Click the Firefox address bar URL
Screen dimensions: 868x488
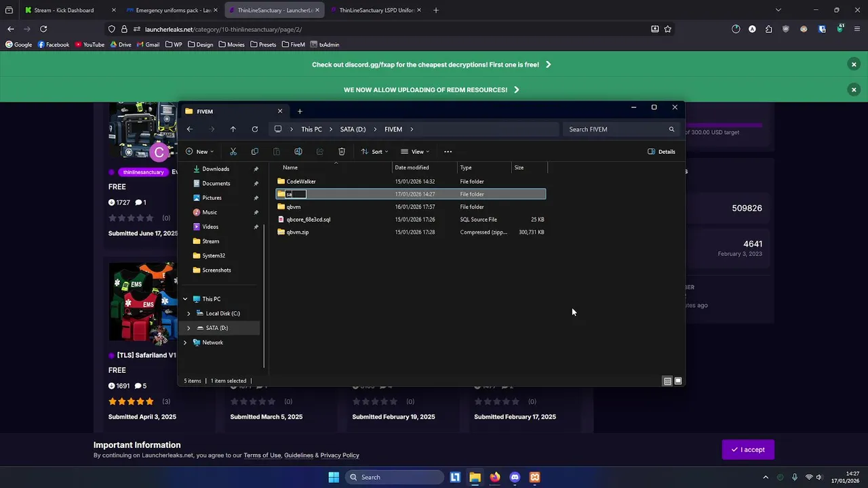[x=224, y=29]
